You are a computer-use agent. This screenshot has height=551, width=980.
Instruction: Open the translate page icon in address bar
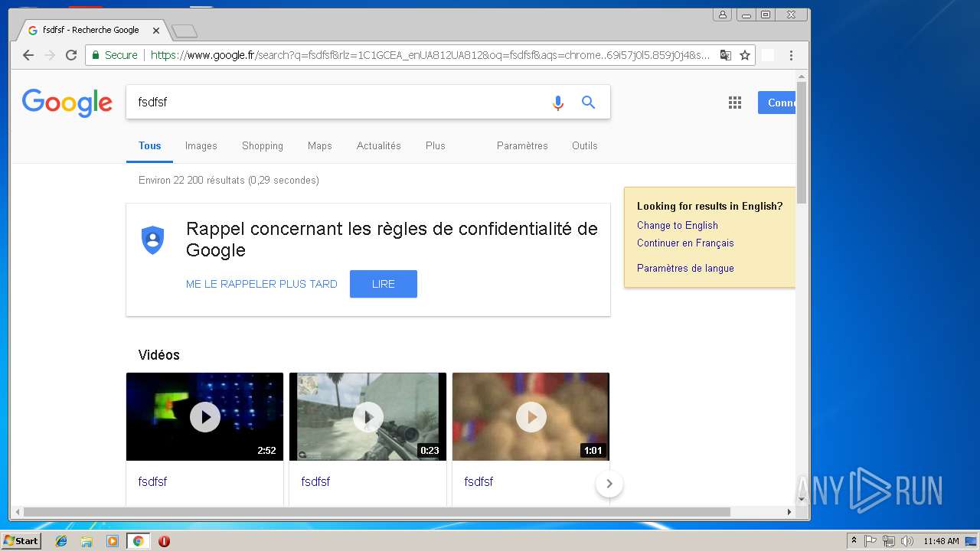click(x=725, y=55)
